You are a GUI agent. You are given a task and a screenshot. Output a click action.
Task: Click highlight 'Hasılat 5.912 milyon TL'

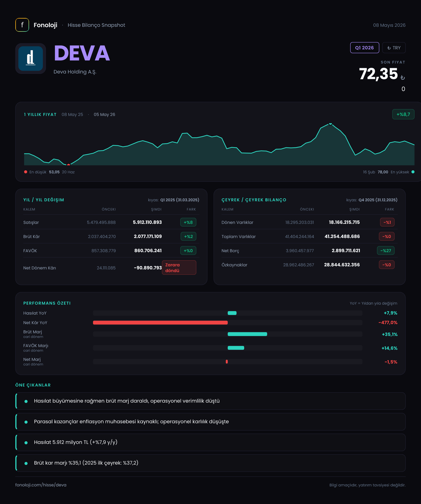pos(210,442)
